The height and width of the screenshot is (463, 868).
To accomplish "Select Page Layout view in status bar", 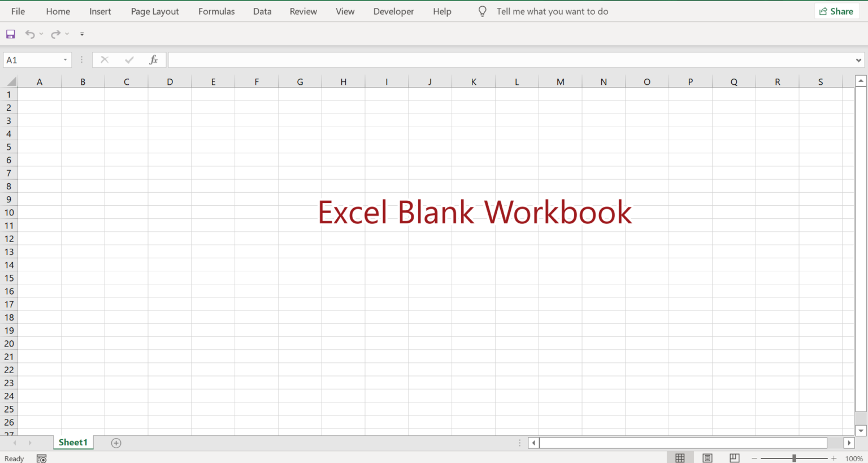I will click(707, 458).
